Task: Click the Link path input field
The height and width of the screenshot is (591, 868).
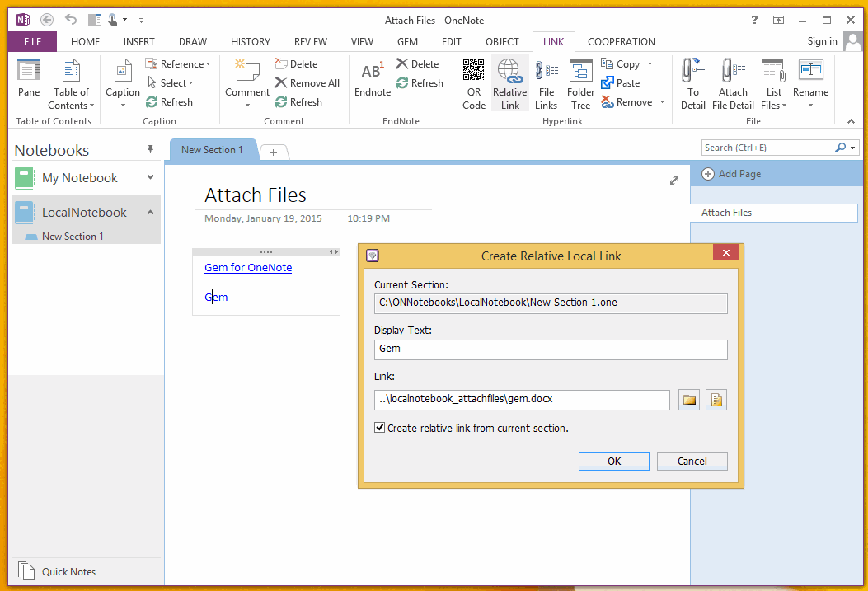Action: click(x=522, y=400)
